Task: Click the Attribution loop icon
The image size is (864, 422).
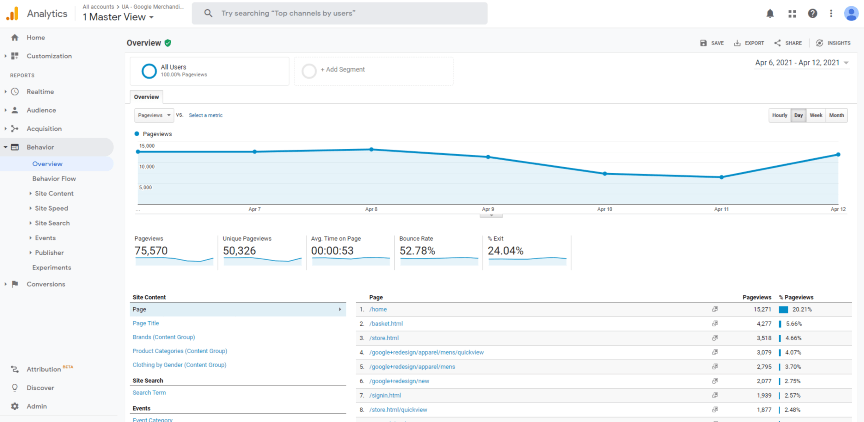Action: tap(15, 369)
